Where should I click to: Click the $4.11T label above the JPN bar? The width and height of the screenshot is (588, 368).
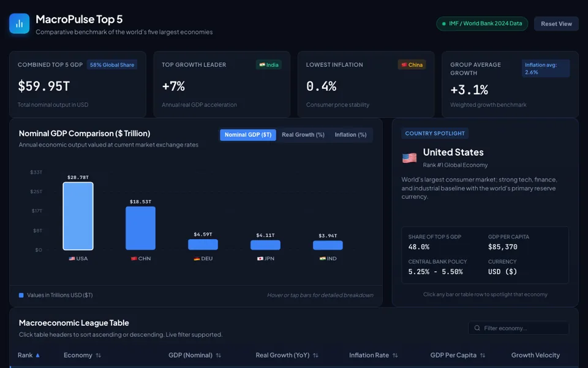265,236
